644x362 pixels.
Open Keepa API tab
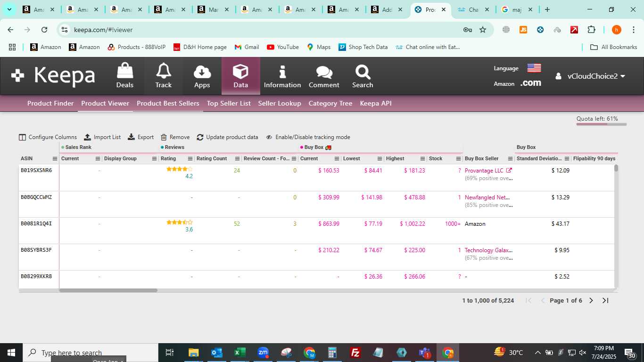tap(376, 103)
